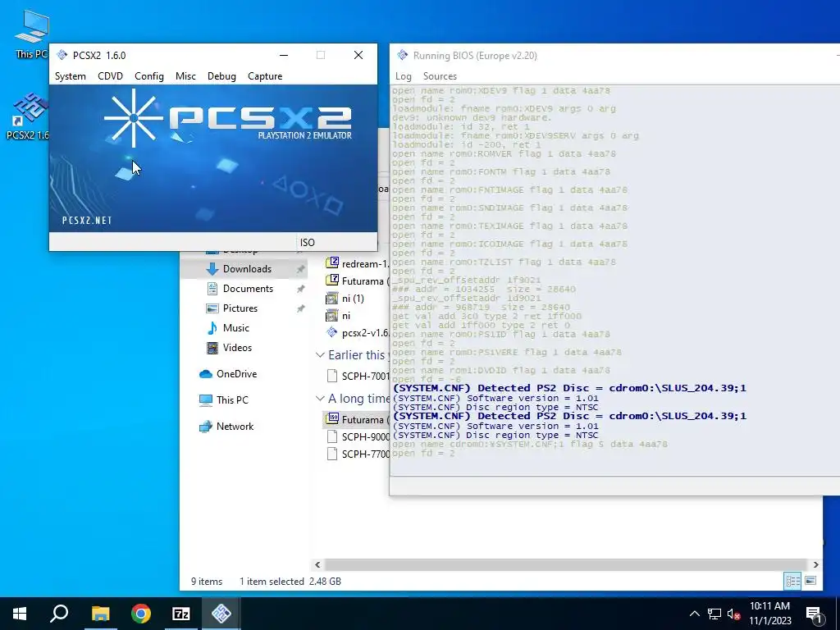This screenshot has width=840, height=630.
Task: Unpin Downloads using its pin icon
Action: [300, 269]
